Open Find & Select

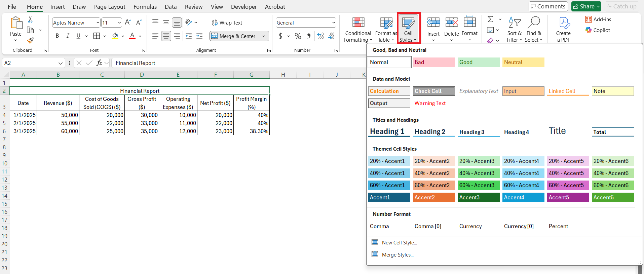tap(534, 30)
